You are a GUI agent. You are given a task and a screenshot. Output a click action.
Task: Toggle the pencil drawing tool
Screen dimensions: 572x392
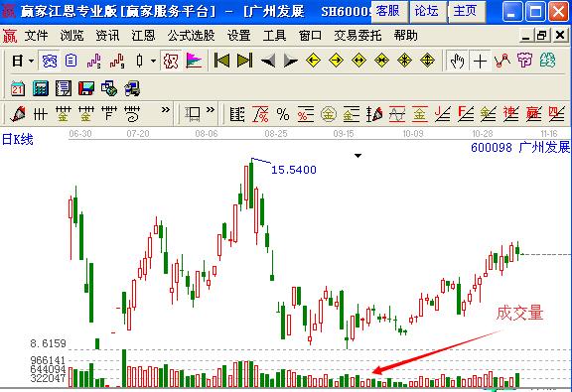click(x=18, y=114)
